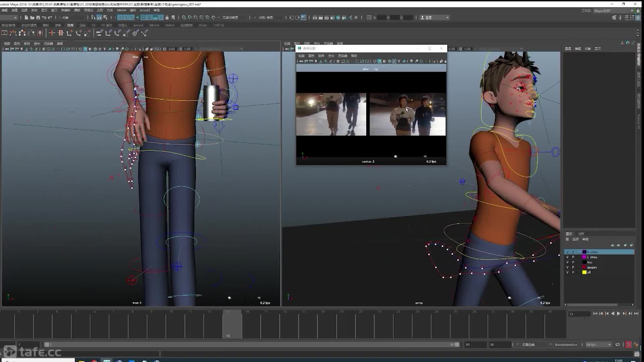The height and width of the screenshot is (362, 644).
Task: Open the login account dropdown
Action: point(434,17)
